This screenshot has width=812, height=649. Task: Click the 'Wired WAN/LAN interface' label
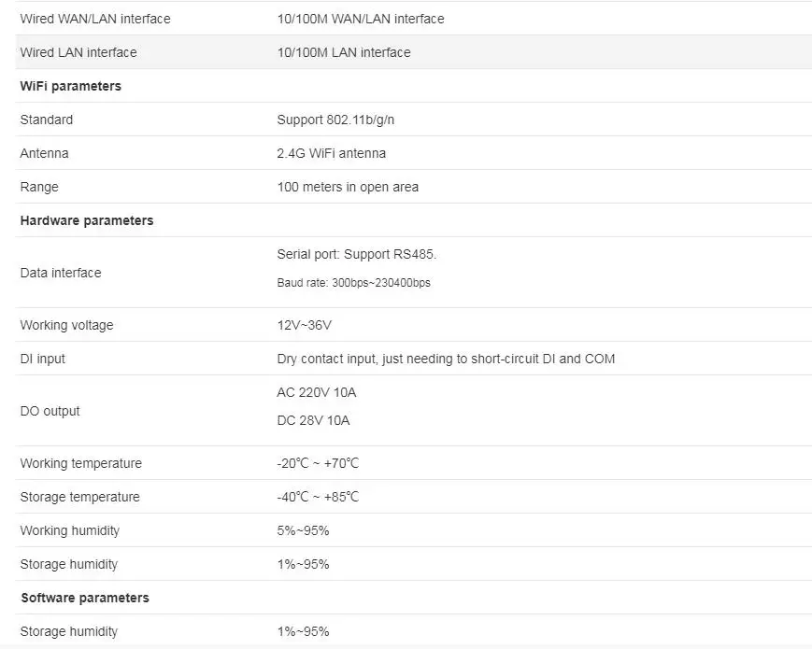coord(95,19)
